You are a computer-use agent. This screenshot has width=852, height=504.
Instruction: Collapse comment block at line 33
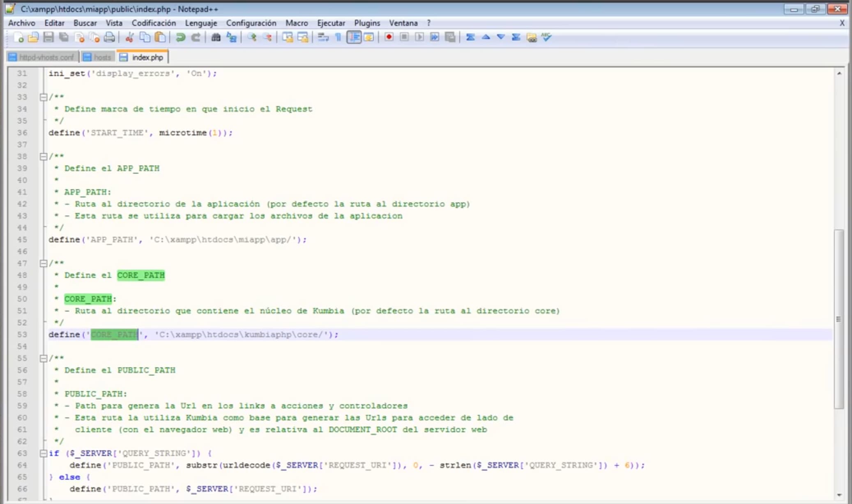click(x=43, y=97)
